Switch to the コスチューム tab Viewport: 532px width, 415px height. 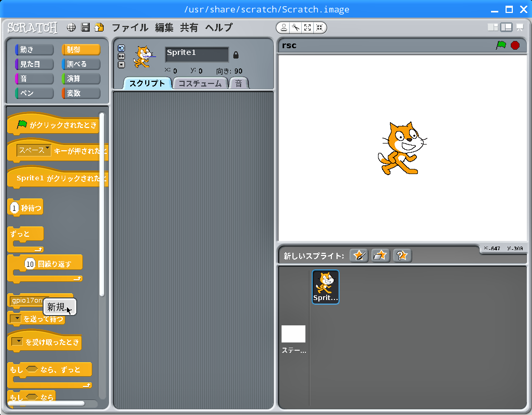tap(200, 83)
